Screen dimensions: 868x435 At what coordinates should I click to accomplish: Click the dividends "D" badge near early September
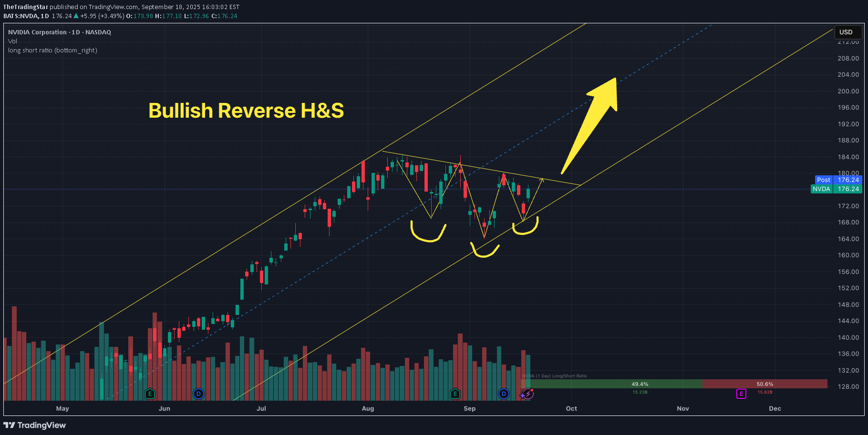click(x=503, y=394)
